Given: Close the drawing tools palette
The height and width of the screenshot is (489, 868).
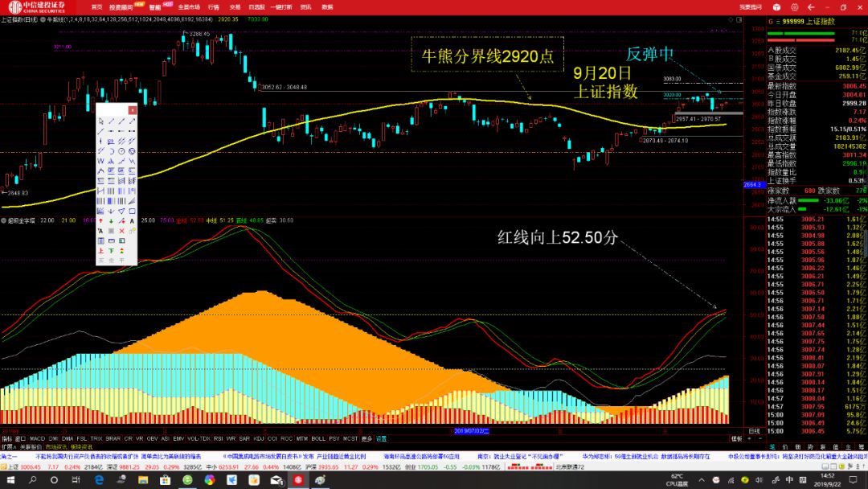Looking at the screenshot, I should click(133, 109).
